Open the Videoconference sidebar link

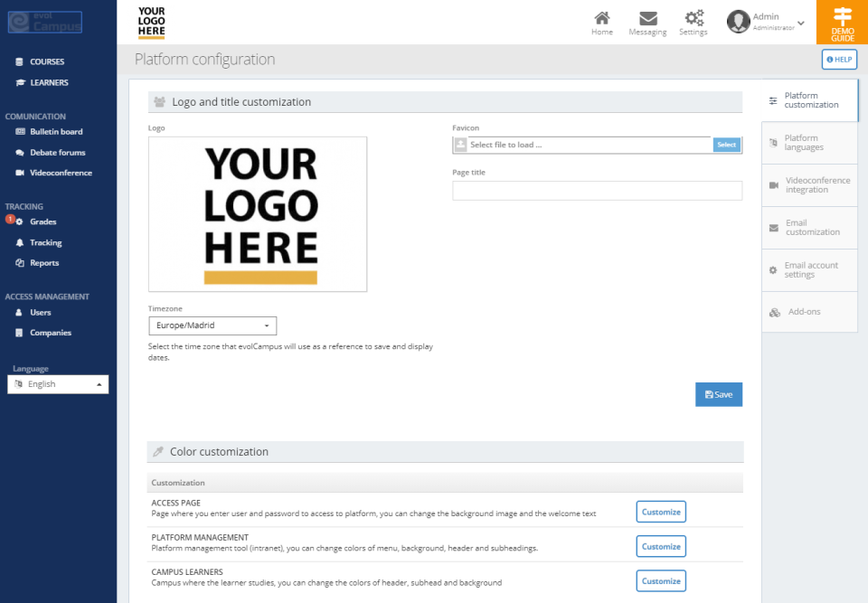(x=61, y=173)
